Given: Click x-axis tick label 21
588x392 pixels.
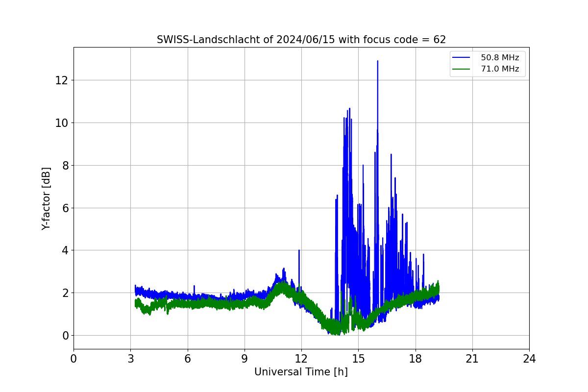Looking at the screenshot, I should pos(472,359).
